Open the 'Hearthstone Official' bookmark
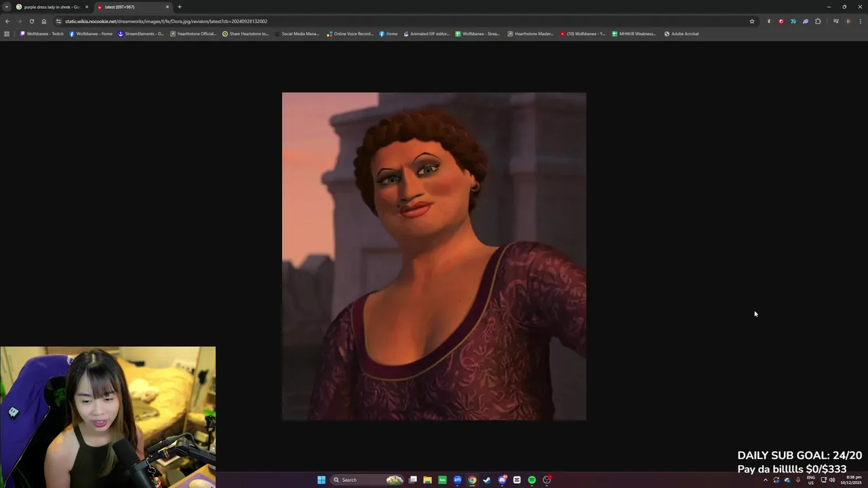This screenshot has width=868, height=488. click(193, 34)
